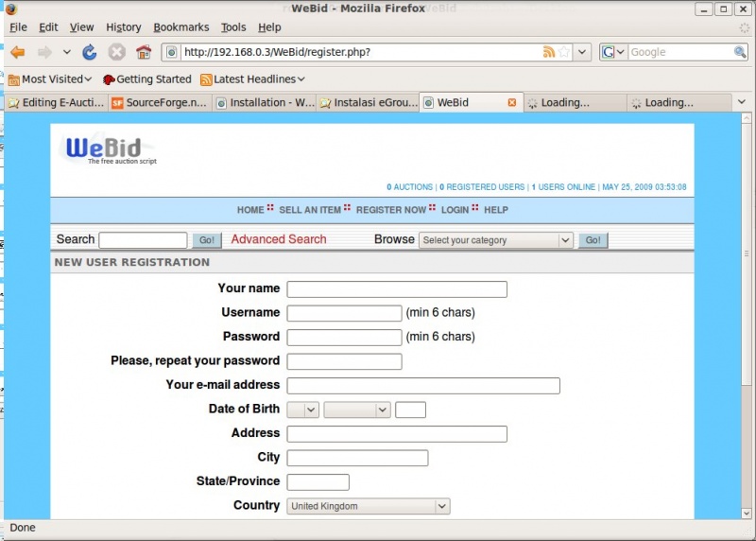Bookmark page with the star icon

coord(564,52)
